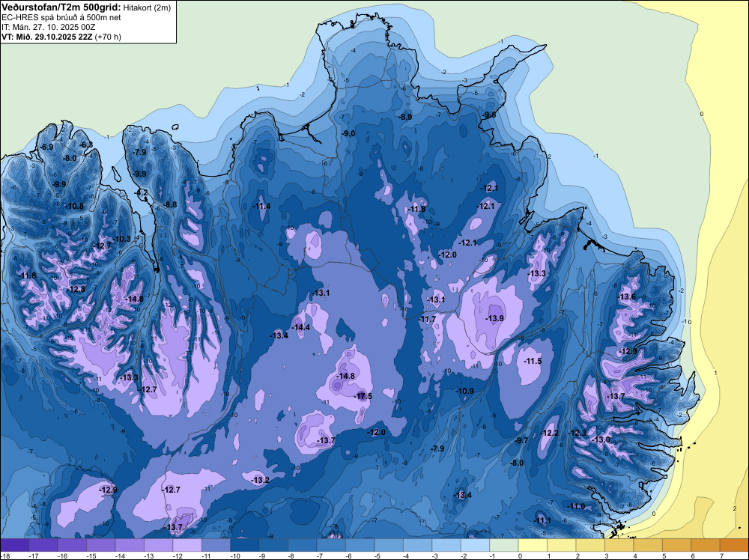Click the -4.2 temperature label
The width and height of the screenshot is (749, 560).
[x=142, y=192]
